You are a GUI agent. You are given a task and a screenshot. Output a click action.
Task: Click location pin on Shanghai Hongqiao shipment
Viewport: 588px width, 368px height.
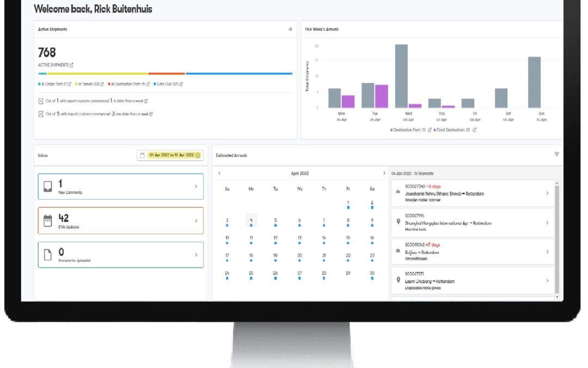(x=398, y=222)
